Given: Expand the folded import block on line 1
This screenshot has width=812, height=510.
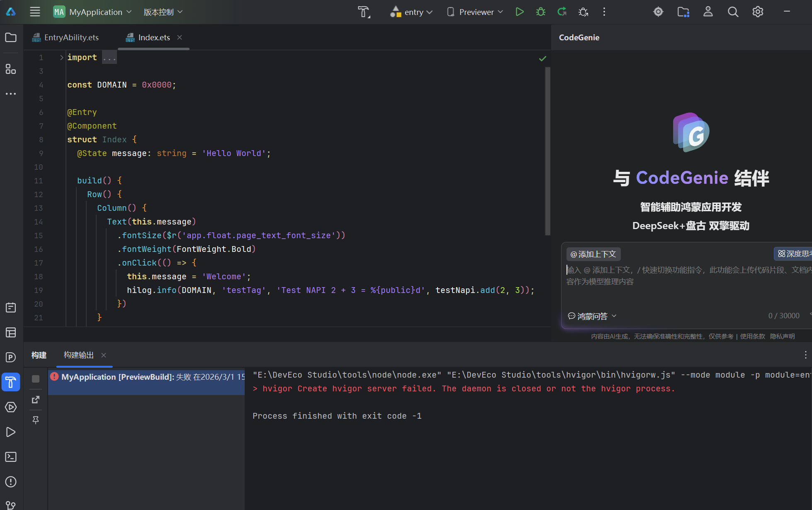Looking at the screenshot, I should (61, 57).
